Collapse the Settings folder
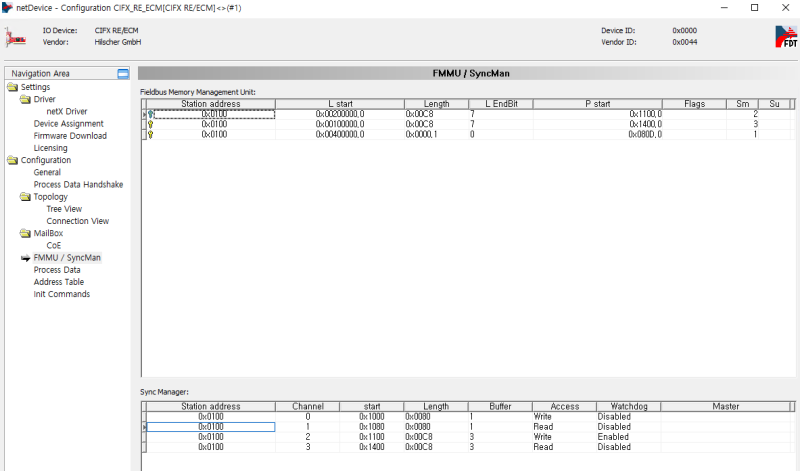This screenshot has height=471, width=800. coord(13,87)
